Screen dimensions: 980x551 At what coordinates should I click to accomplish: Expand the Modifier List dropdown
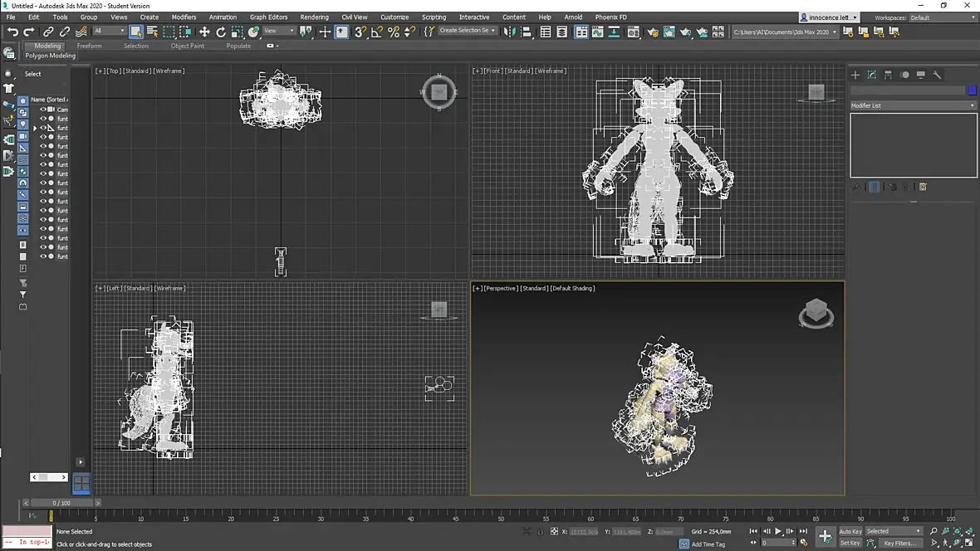(913, 105)
